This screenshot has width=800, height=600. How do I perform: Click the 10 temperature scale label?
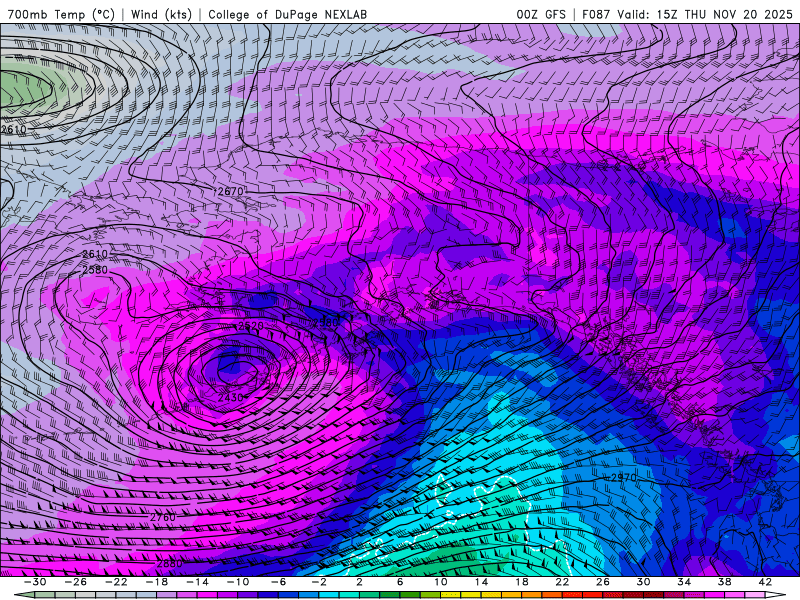click(440, 582)
